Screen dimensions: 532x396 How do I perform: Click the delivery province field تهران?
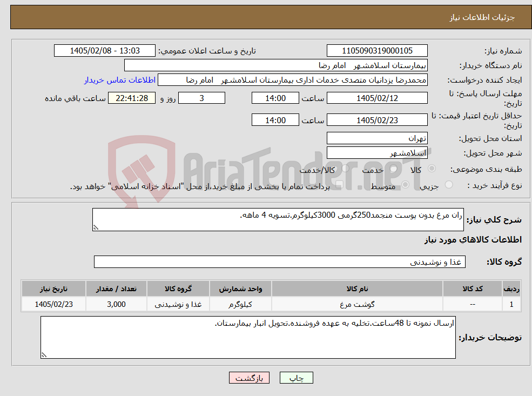[x=377, y=138]
